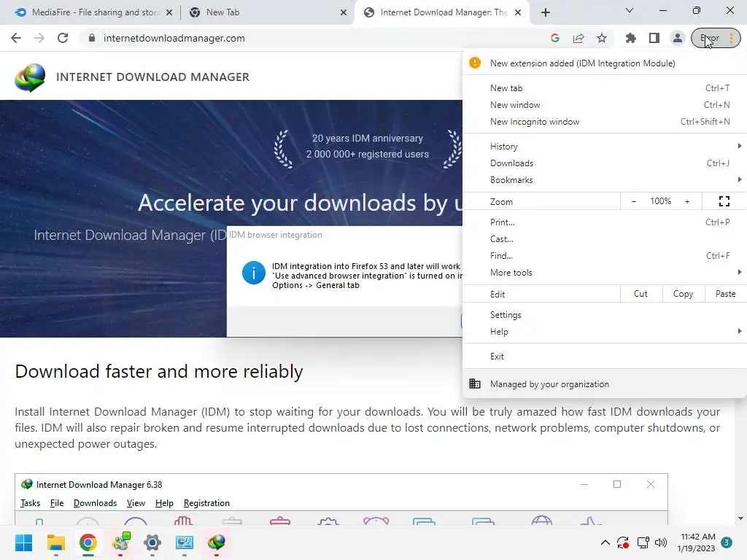The height and width of the screenshot is (560, 747).
Task: Close the Internet Download Manager tab
Action: (519, 13)
